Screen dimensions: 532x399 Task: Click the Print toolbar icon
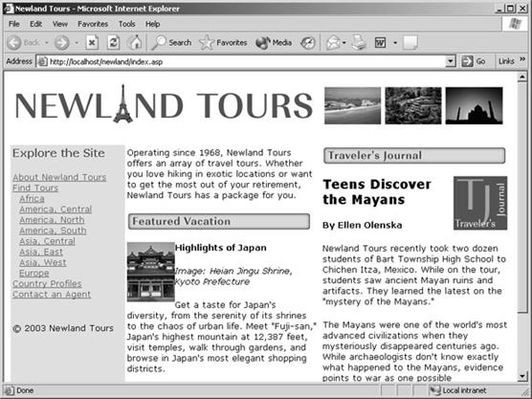point(359,43)
